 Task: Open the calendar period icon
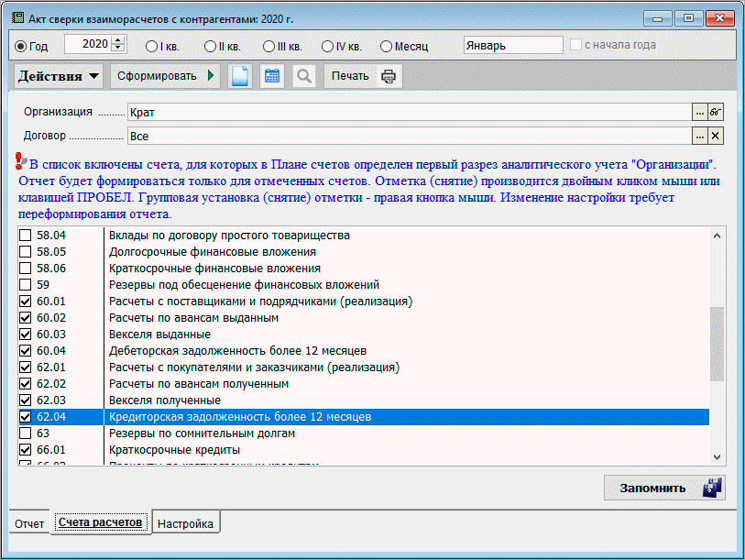click(272, 76)
